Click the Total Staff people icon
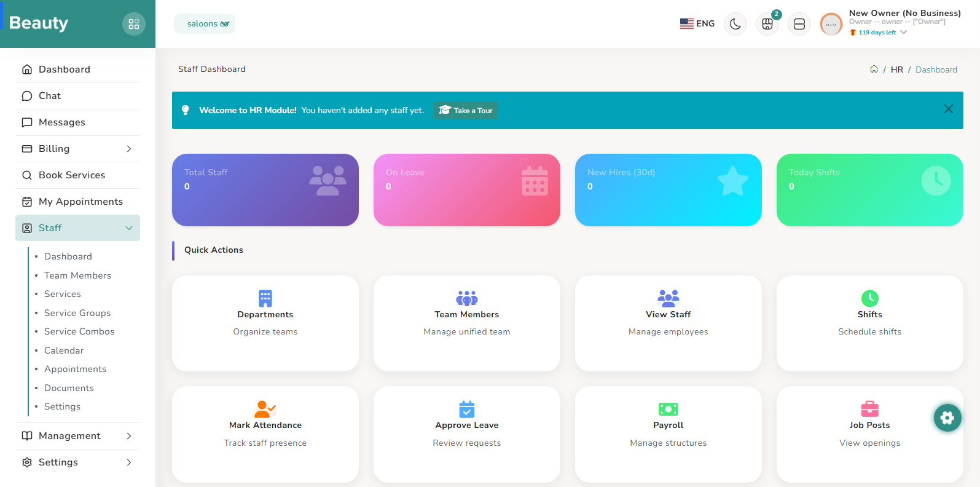Image resolution: width=980 pixels, height=487 pixels. [327, 181]
